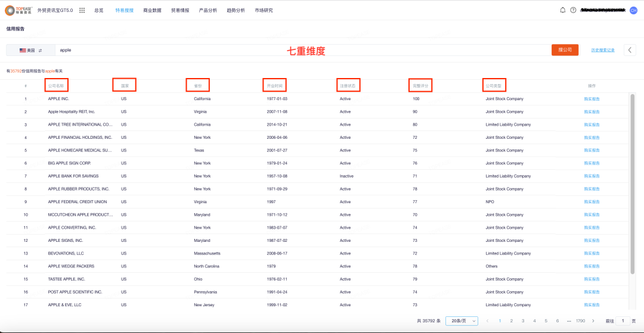Select POST APPLE SCIENTIFIC INC. name

75,292
